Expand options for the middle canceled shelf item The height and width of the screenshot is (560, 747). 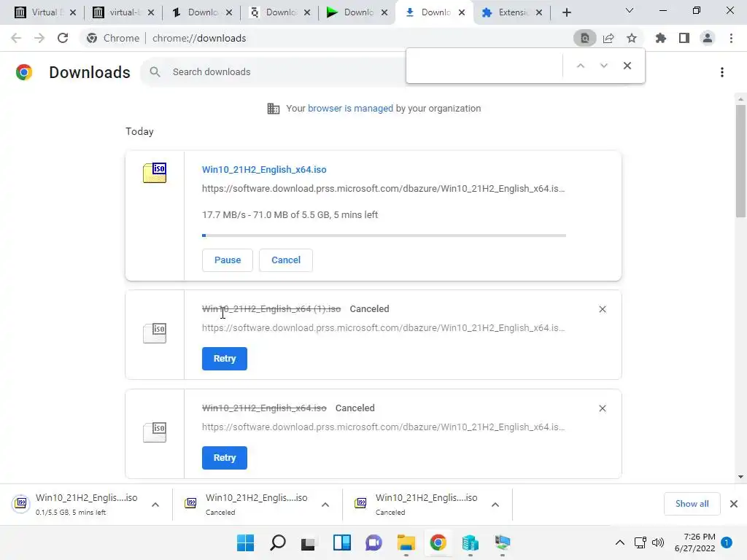coord(325,505)
